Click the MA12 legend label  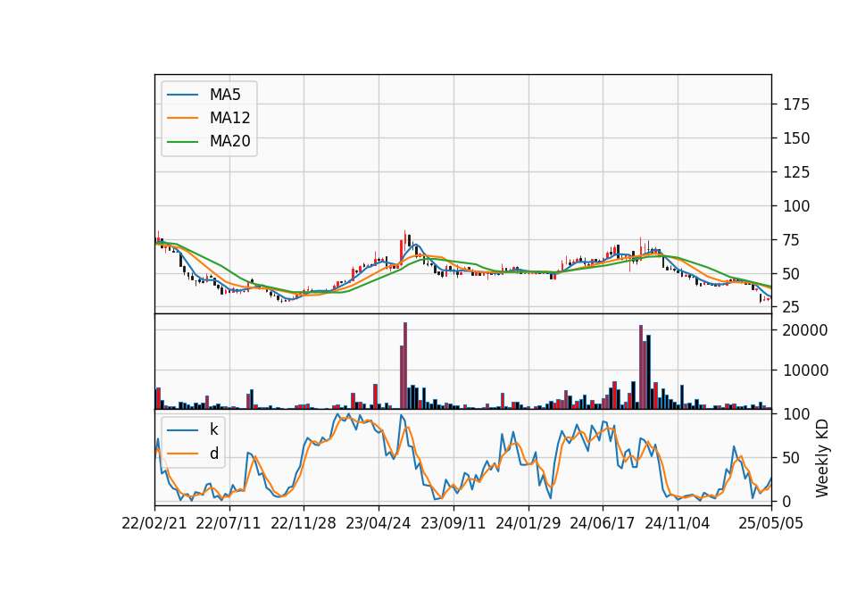pos(229,118)
